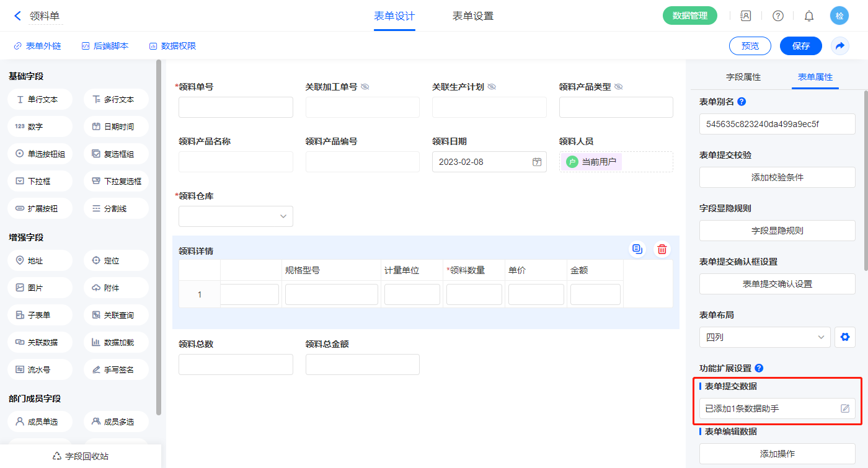The image size is (868, 468).
Task: Toggle visibility eye next to 关联生产计划
Action: click(492, 87)
